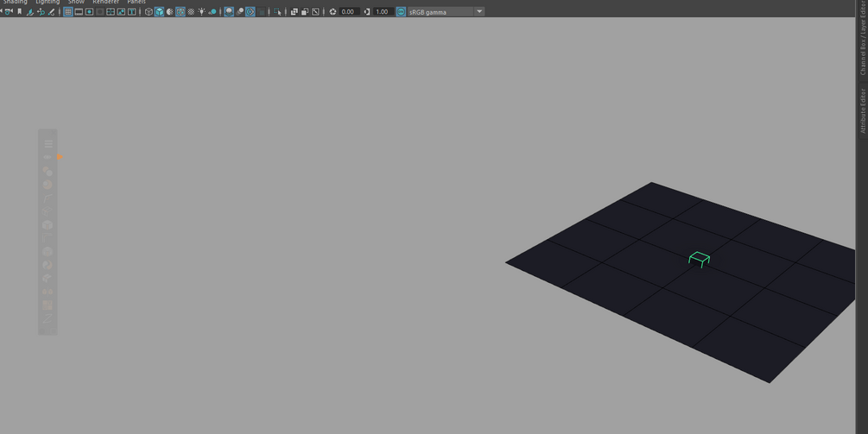Click use default material icon

coord(169,11)
